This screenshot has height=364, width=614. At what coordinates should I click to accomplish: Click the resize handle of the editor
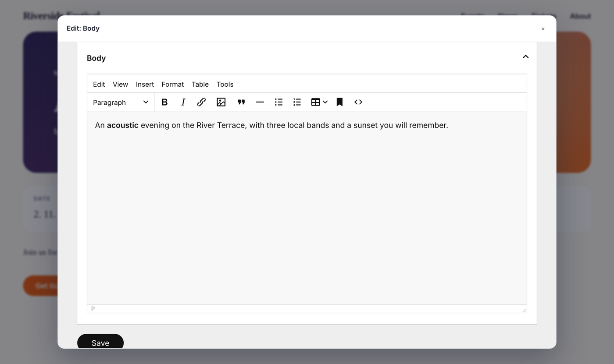click(524, 310)
